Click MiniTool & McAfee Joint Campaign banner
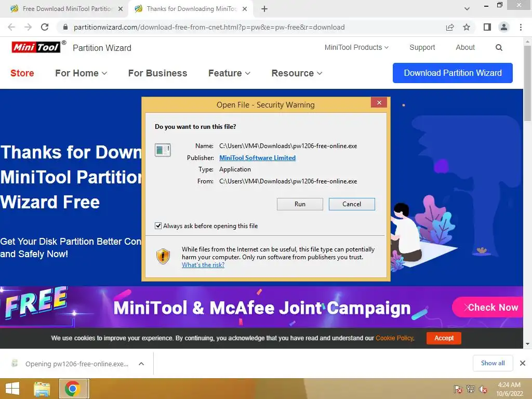This screenshot has height=399, width=532. coord(262,308)
